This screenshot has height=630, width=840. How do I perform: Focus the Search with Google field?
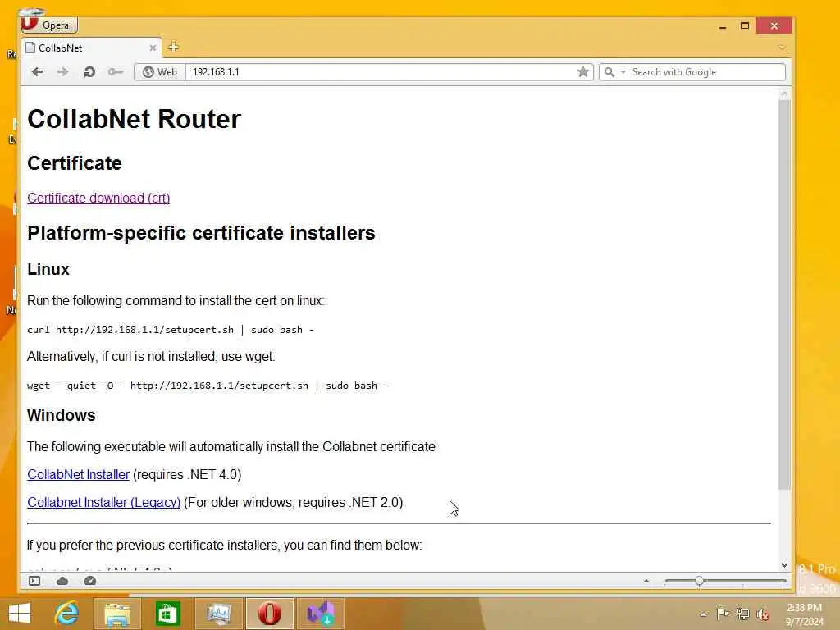pyautogui.click(x=706, y=72)
